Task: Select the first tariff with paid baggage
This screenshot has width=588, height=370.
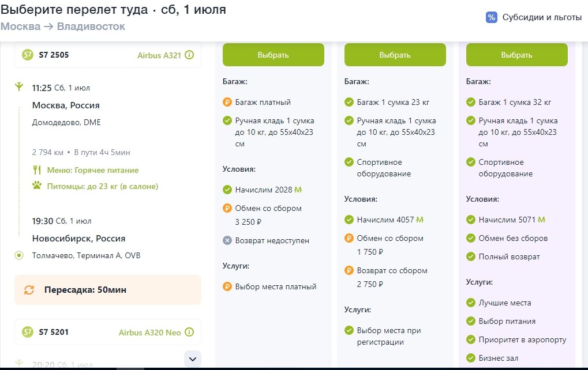Action: point(273,55)
